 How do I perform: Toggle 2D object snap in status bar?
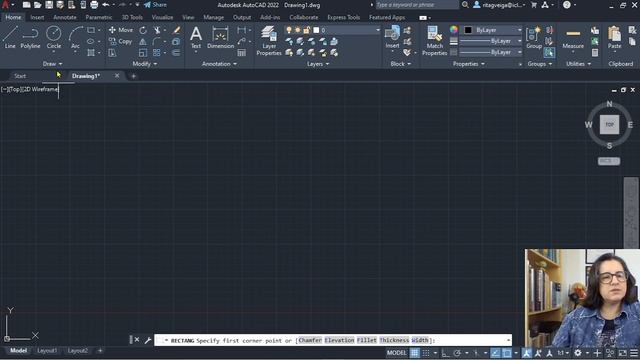pyautogui.click(x=507, y=353)
